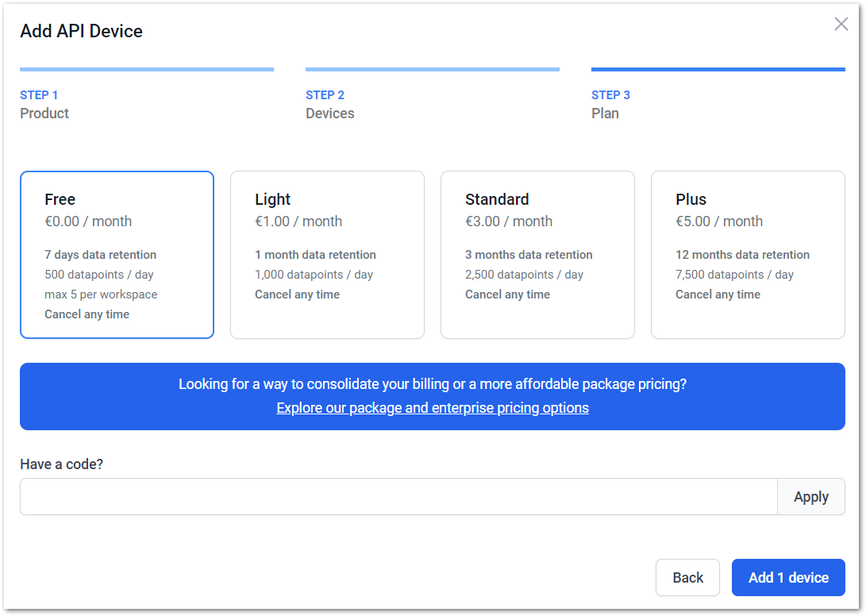This screenshot has width=866, height=616.
Task: Go to Step 2 Devices
Action: (x=433, y=94)
